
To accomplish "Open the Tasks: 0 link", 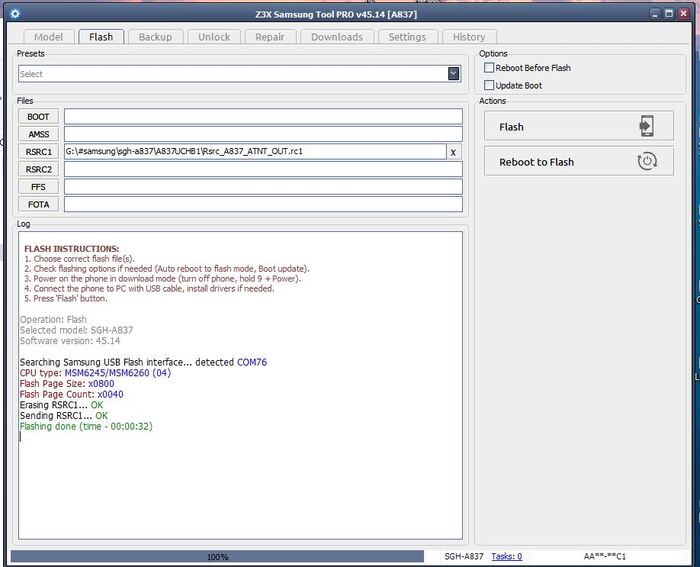I will (x=506, y=556).
